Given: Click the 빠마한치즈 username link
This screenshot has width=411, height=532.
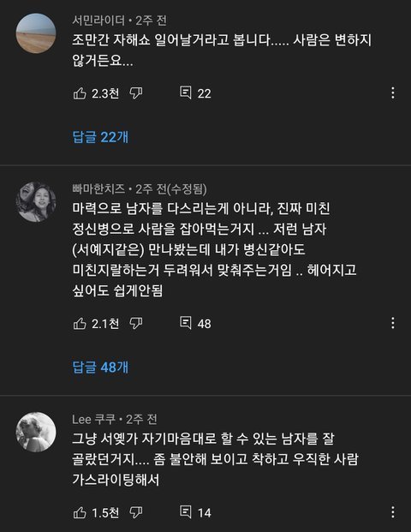Looking at the screenshot, I should click(x=98, y=188).
